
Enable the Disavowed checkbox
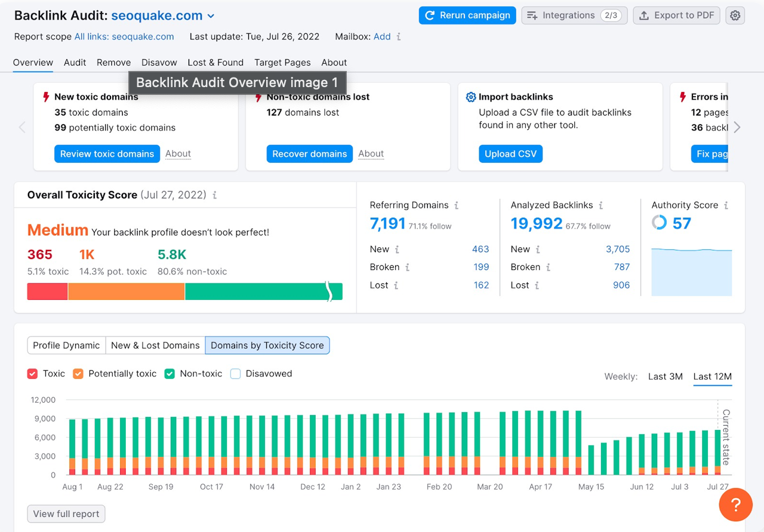[x=235, y=374]
